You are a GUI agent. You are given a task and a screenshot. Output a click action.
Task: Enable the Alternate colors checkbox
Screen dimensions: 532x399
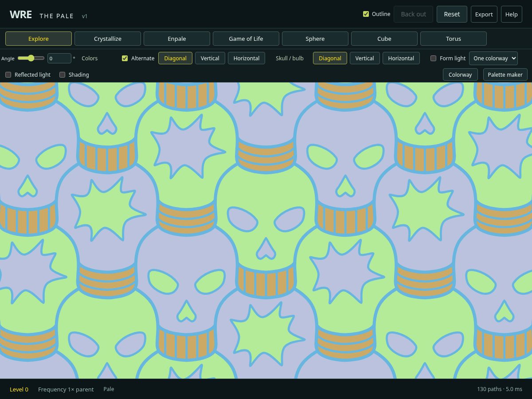pyautogui.click(x=125, y=58)
